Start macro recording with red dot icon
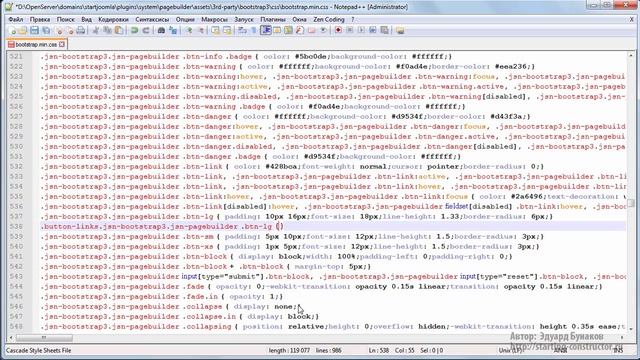The height and width of the screenshot is (360, 640). [x=338, y=31]
